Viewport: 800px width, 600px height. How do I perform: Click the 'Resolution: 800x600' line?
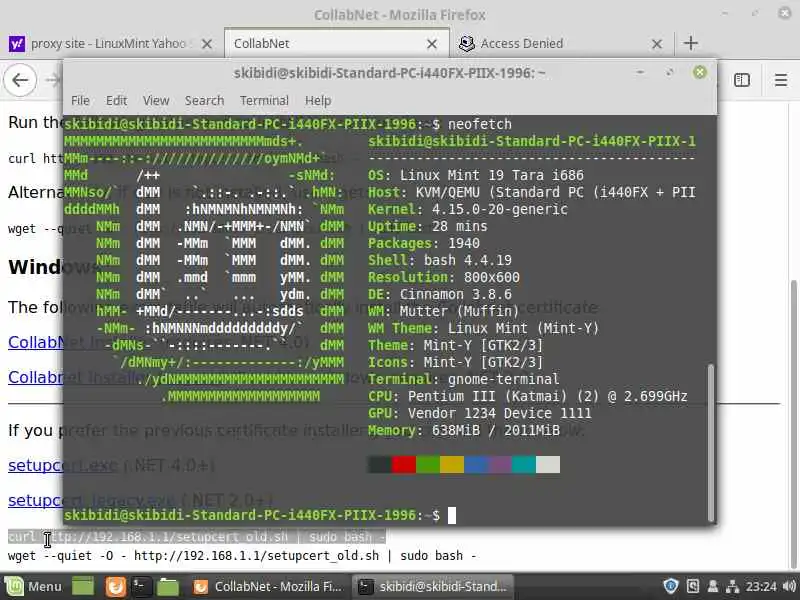(444, 277)
